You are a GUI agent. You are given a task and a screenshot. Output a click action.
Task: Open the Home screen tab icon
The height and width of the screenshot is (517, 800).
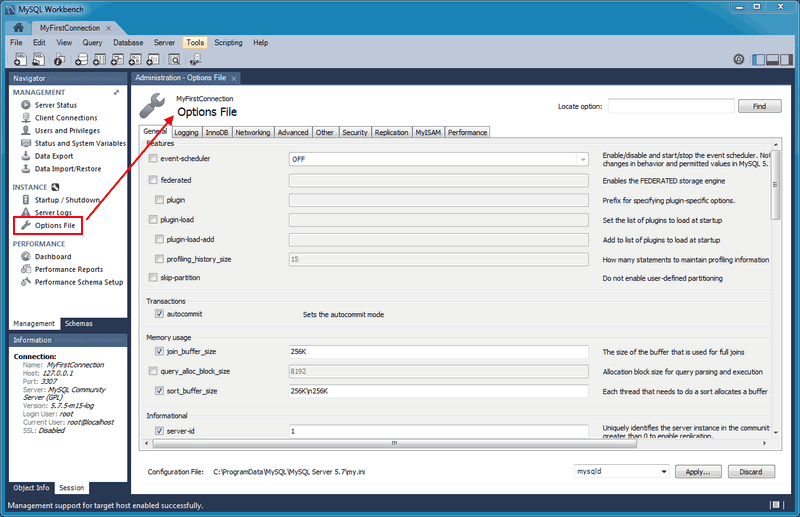click(18, 28)
